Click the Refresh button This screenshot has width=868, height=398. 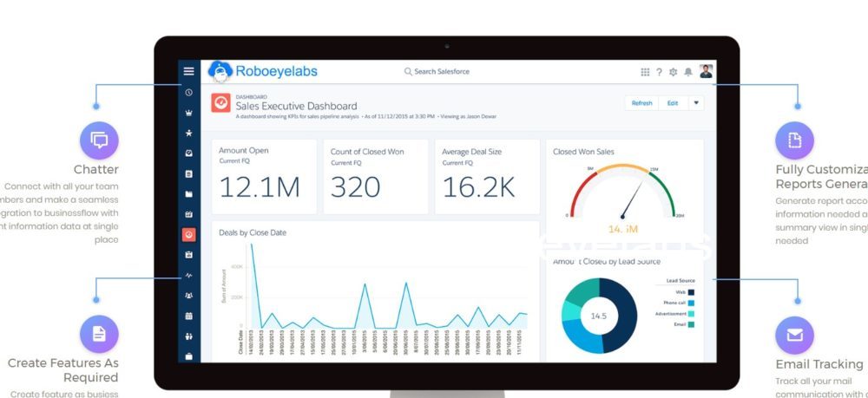click(x=641, y=102)
